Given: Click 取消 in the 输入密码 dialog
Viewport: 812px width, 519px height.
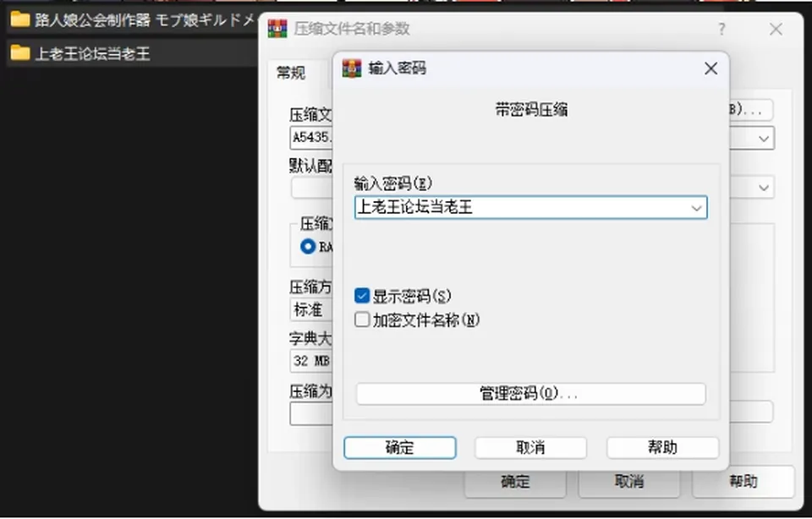Looking at the screenshot, I should click(x=531, y=448).
